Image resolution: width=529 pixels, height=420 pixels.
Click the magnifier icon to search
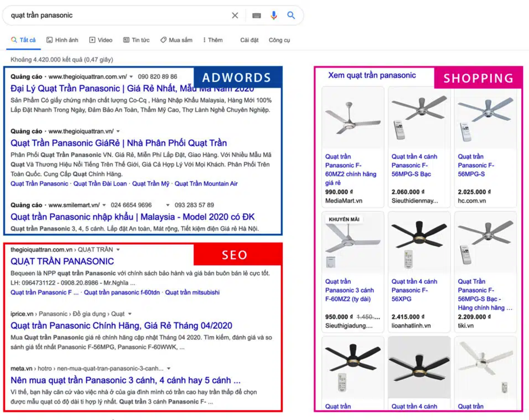(x=291, y=15)
